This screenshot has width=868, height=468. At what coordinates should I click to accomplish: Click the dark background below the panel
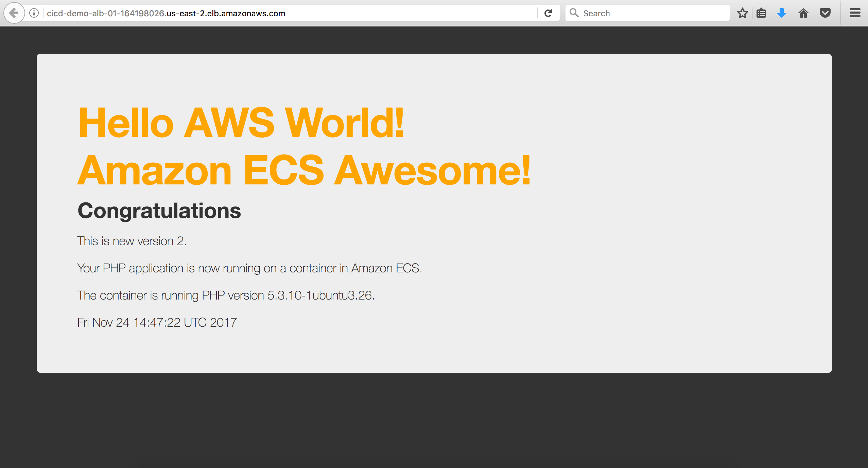(x=434, y=421)
